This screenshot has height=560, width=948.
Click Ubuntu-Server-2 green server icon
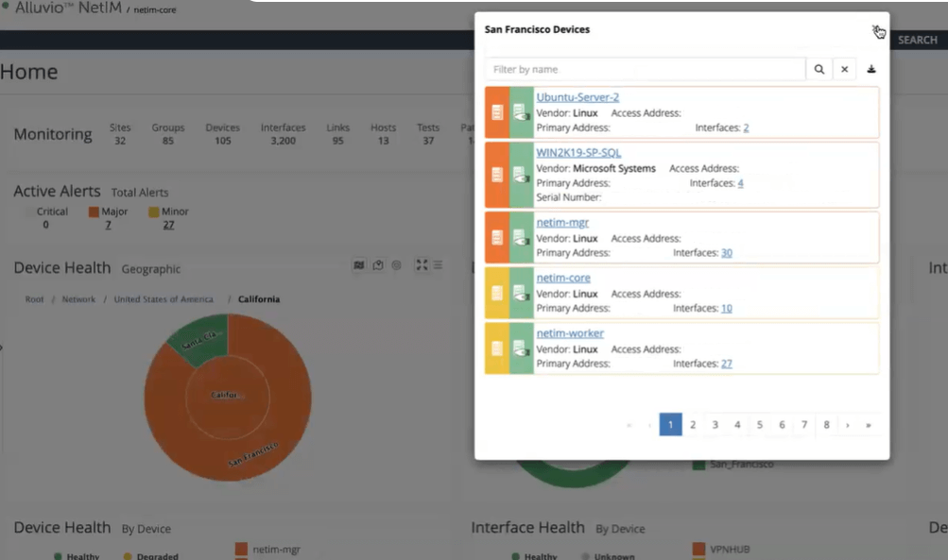(x=521, y=112)
